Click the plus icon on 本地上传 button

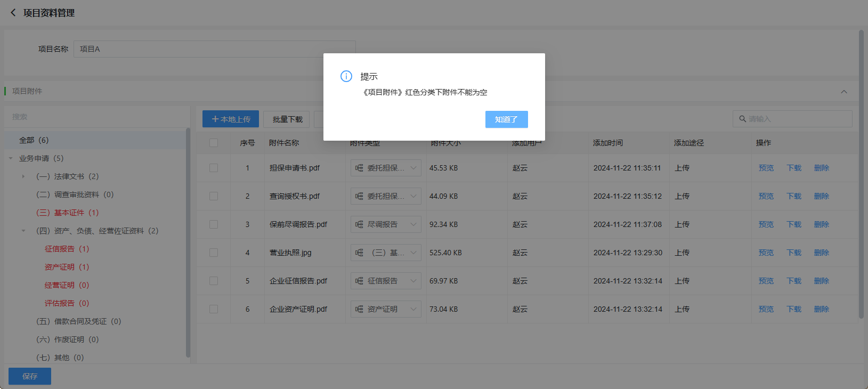(x=215, y=119)
